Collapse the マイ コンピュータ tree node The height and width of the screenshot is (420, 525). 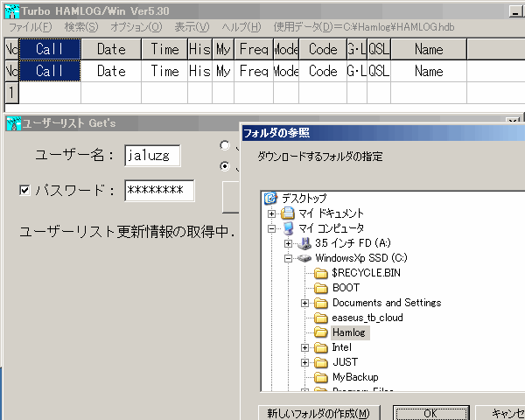(271, 228)
